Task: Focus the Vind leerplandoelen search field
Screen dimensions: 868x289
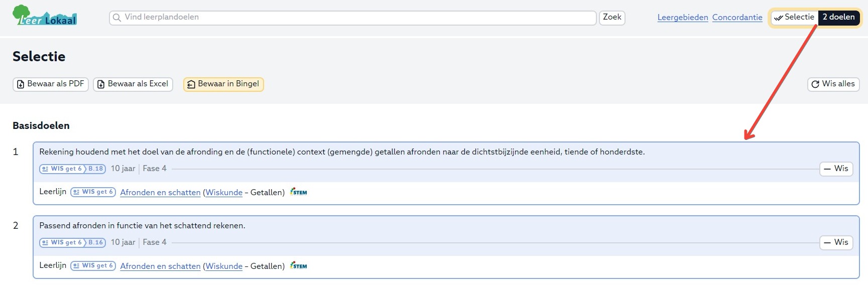Action: 356,18
